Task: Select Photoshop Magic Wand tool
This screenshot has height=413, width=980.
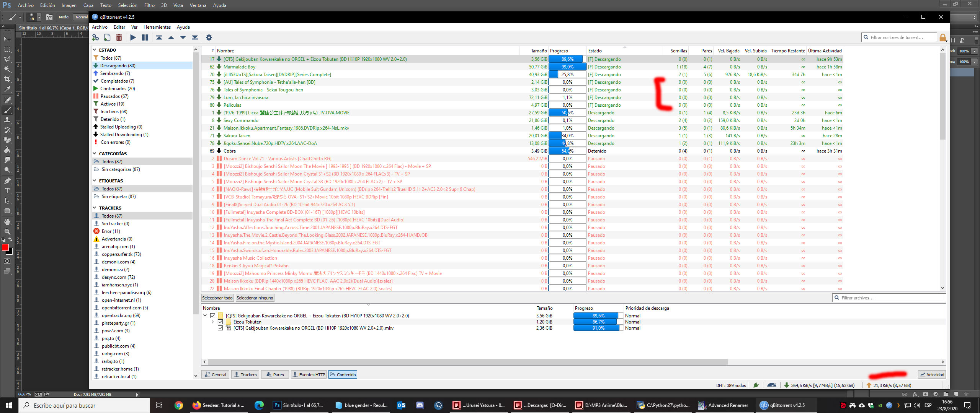Action: 7,69
